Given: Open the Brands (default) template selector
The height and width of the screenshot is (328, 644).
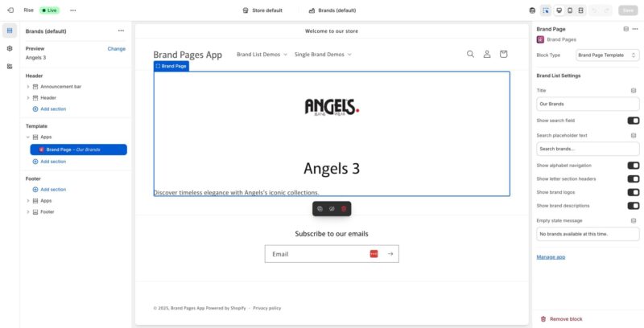Looking at the screenshot, I should point(332,10).
